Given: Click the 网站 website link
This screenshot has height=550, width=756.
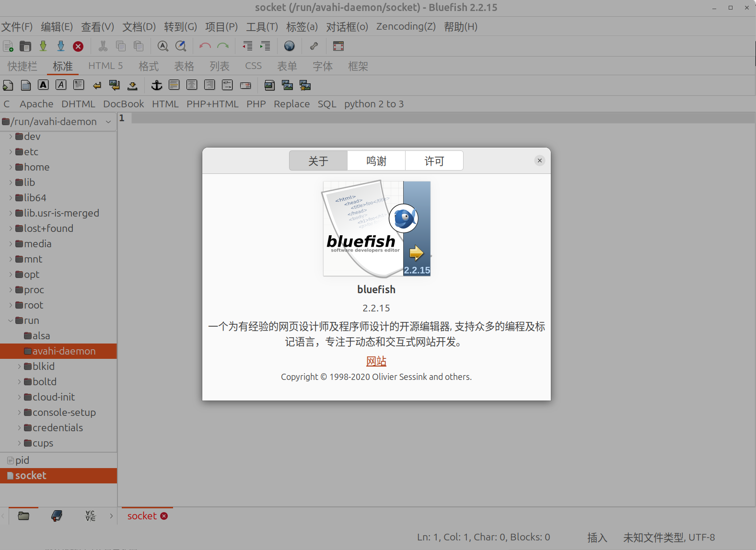Looking at the screenshot, I should point(376,361).
